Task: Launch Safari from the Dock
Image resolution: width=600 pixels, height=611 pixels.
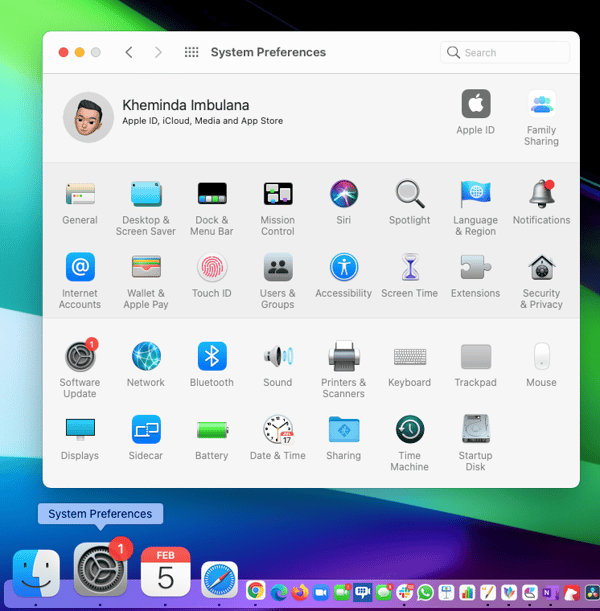Action: [219, 580]
